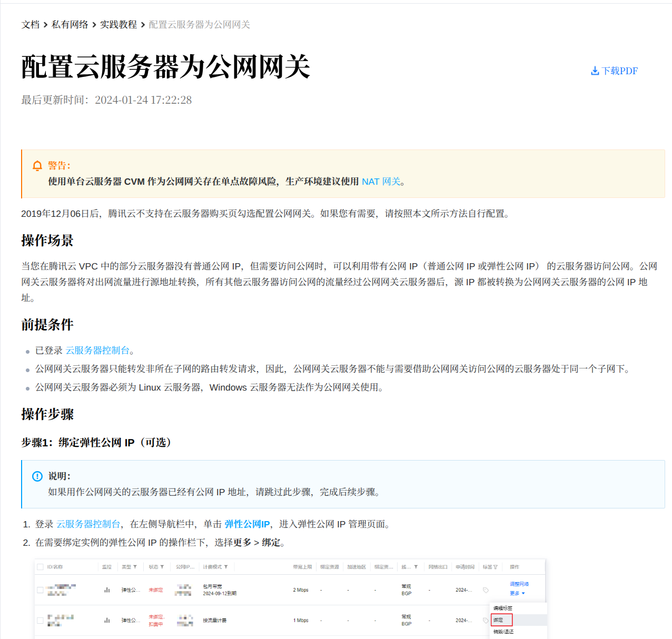
Task: Tick the select-all checkbox in table header
Action: tap(40, 567)
